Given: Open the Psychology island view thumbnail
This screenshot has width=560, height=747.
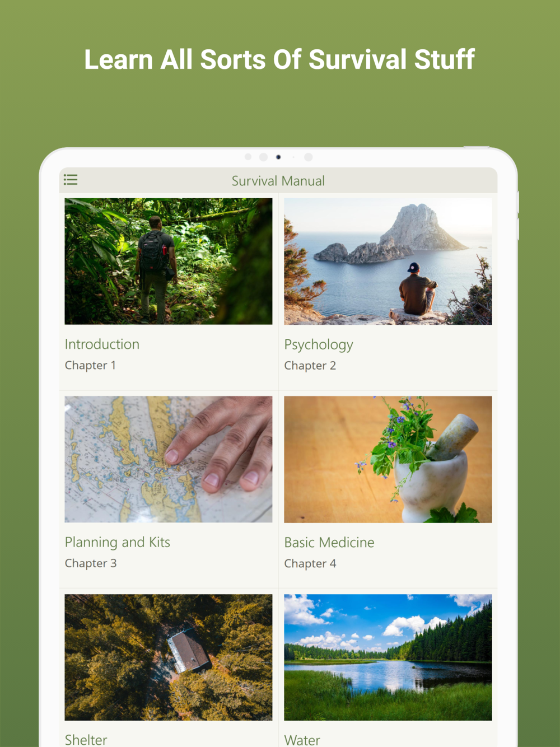Looking at the screenshot, I should pos(388,262).
